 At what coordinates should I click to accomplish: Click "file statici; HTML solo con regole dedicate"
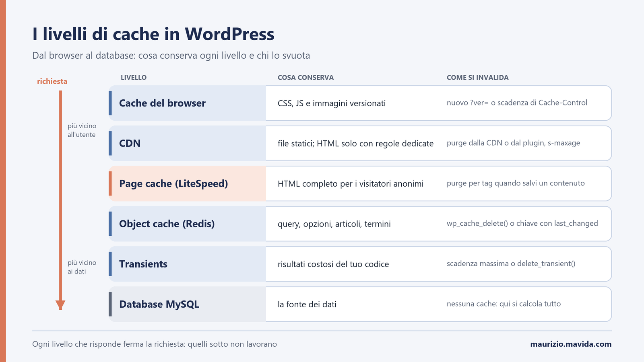[x=355, y=144]
